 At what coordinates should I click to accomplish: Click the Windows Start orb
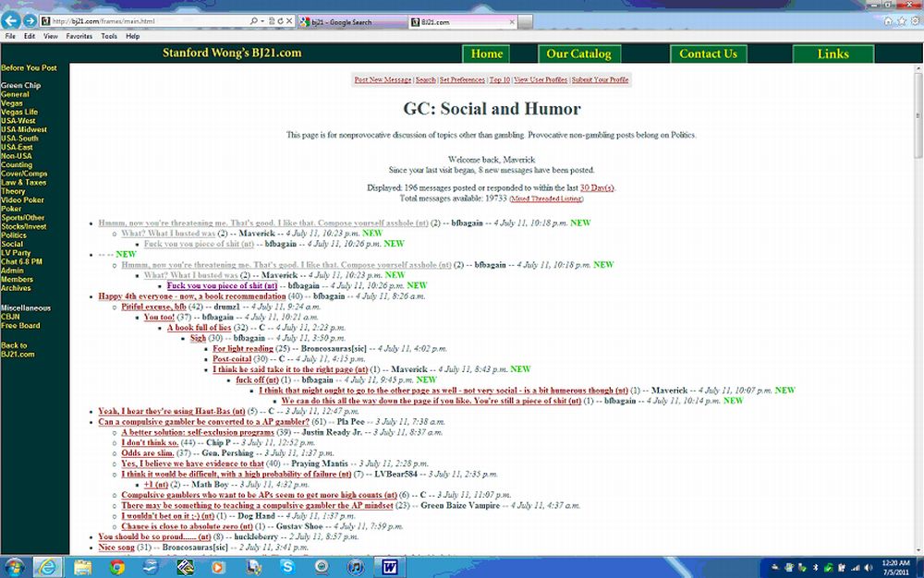[14, 567]
